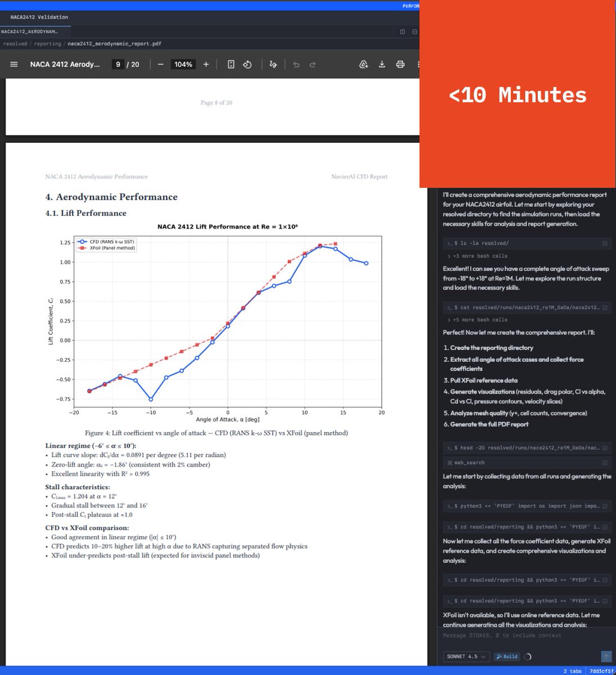The image size is (616, 675).
Task: Toggle the panel layout icon beside split
Action: pos(415,32)
